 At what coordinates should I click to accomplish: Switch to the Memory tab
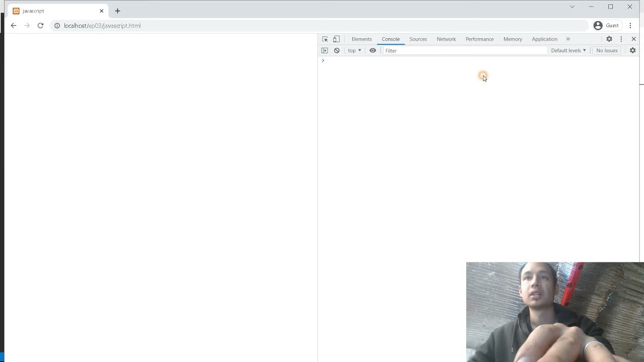[513, 39]
